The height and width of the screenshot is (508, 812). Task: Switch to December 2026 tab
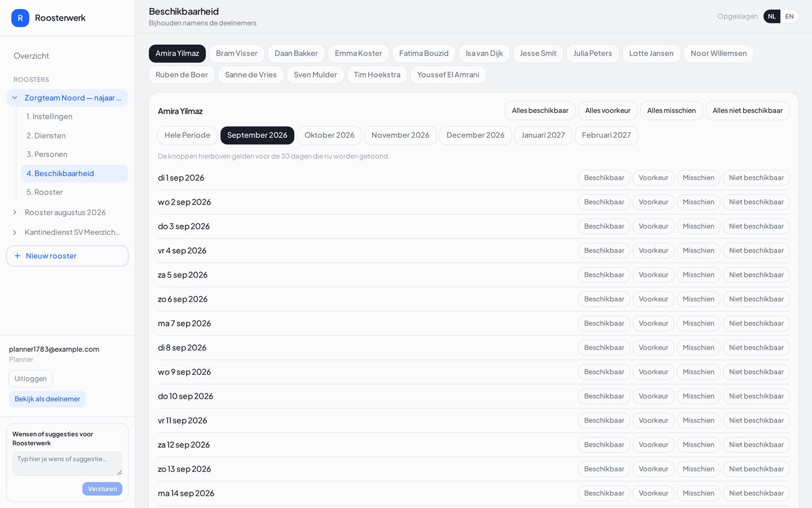click(x=475, y=135)
